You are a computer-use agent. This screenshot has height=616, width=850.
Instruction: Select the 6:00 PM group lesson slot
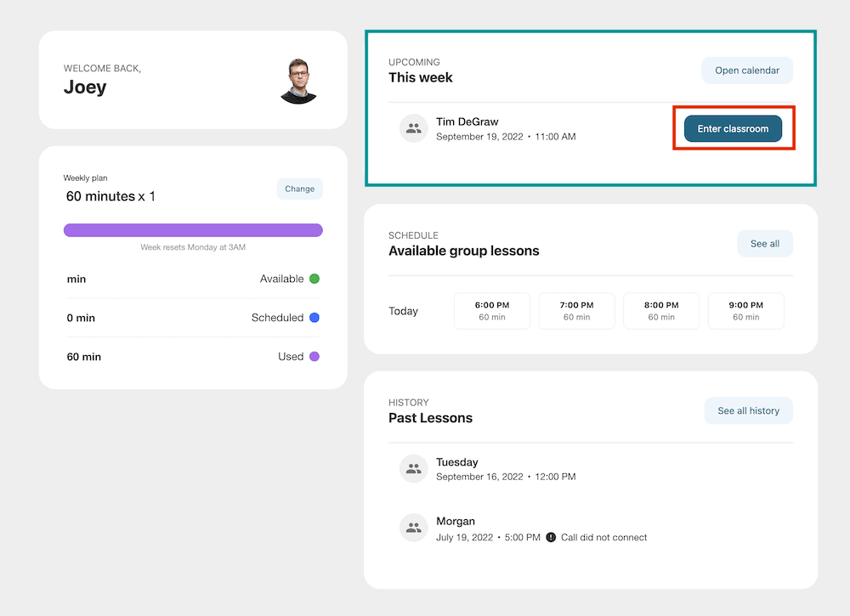click(492, 311)
